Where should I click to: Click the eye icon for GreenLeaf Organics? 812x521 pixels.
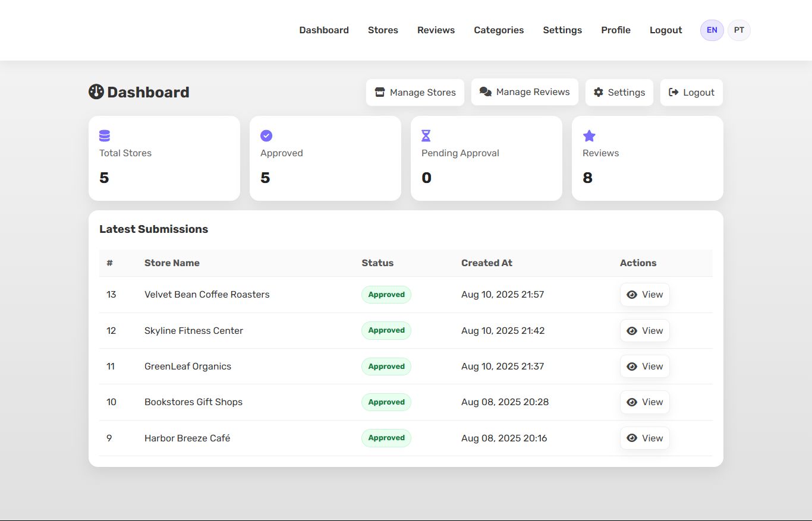coord(632,367)
